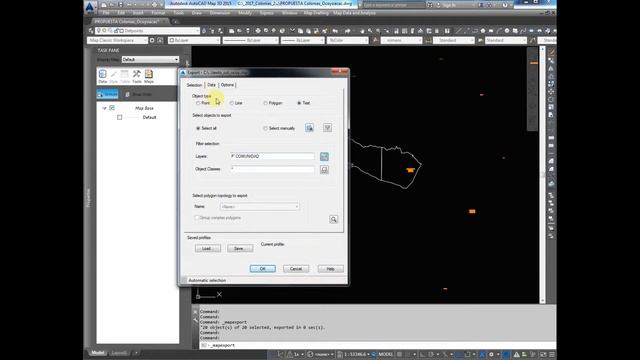Switch to the Model layout tab
Viewport: 640px width, 360px height.
click(x=98, y=353)
